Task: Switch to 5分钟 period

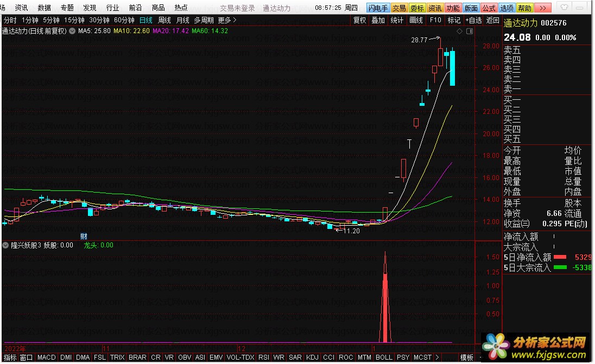Action: coord(51,20)
